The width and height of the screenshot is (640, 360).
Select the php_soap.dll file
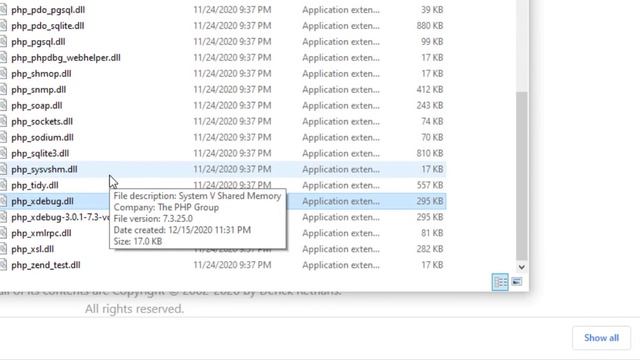pyautogui.click(x=37, y=105)
